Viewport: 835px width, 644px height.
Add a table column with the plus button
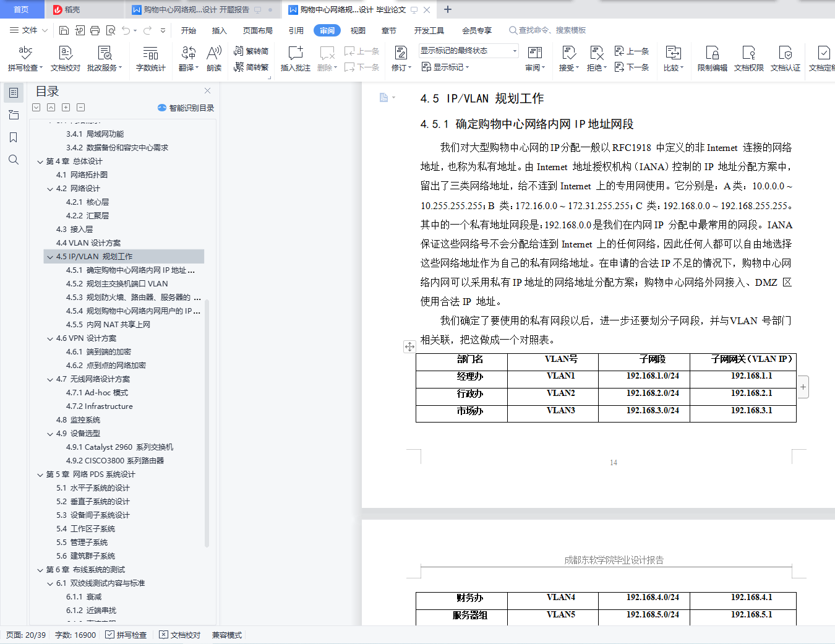(803, 387)
